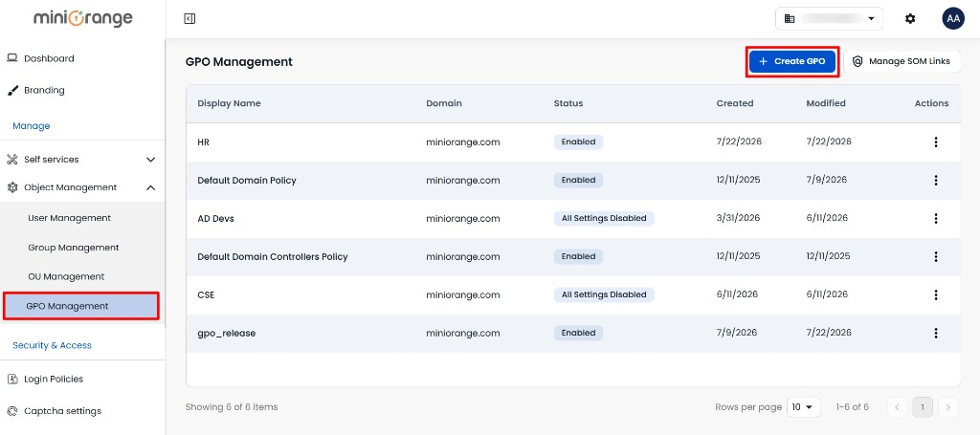
Task: Click the GPO Management page heading
Action: [238, 62]
